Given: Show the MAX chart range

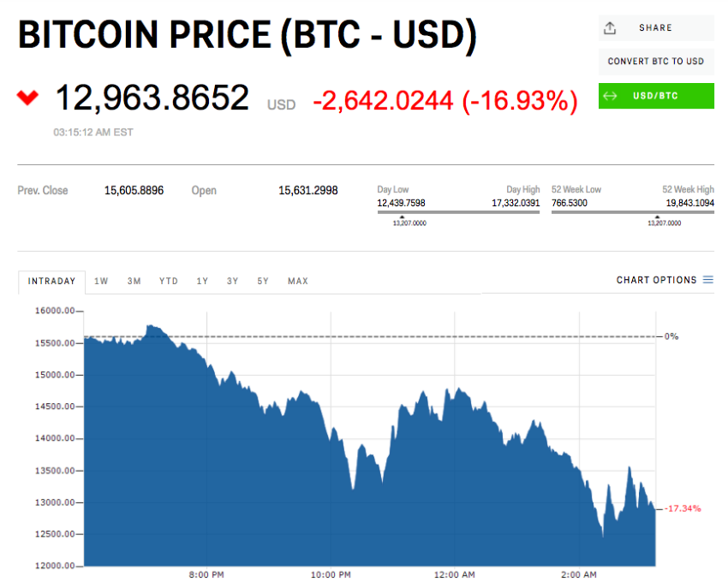Looking at the screenshot, I should pyautogui.click(x=298, y=281).
